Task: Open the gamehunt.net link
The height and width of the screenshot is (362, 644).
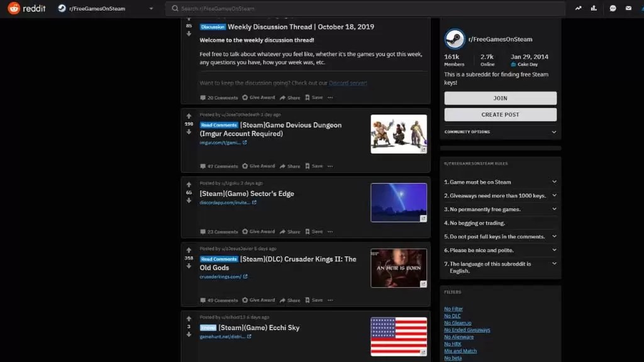Action: [x=222, y=337]
